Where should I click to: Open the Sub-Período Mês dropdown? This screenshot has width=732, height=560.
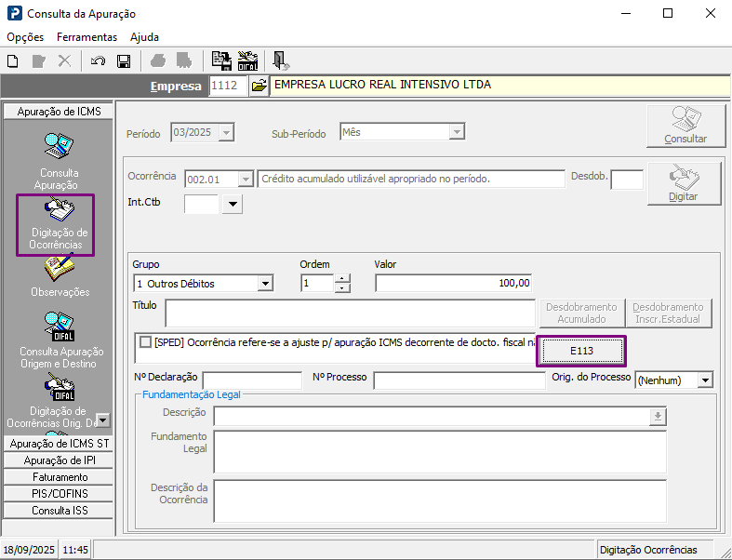457,132
